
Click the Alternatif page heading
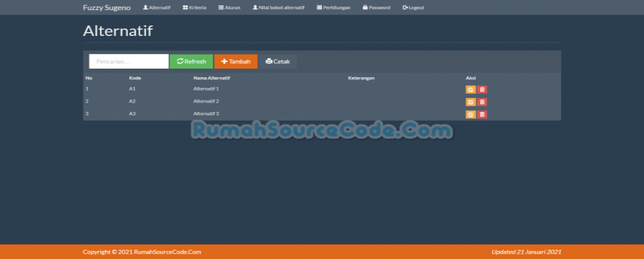pos(118,31)
